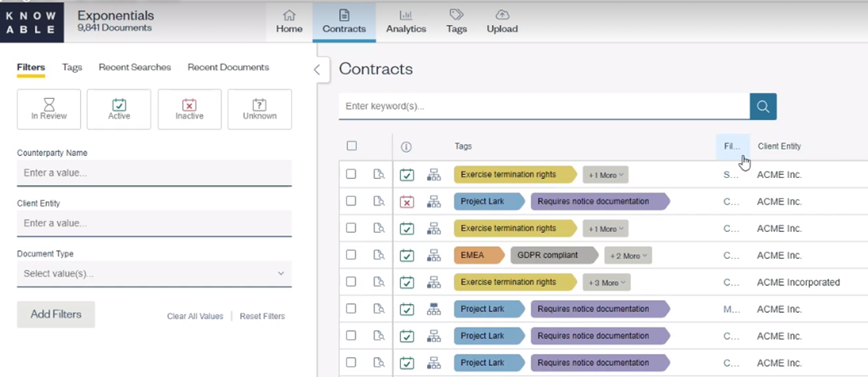Check the first contract row checkbox

pyautogui.click(x=352, y=175)
